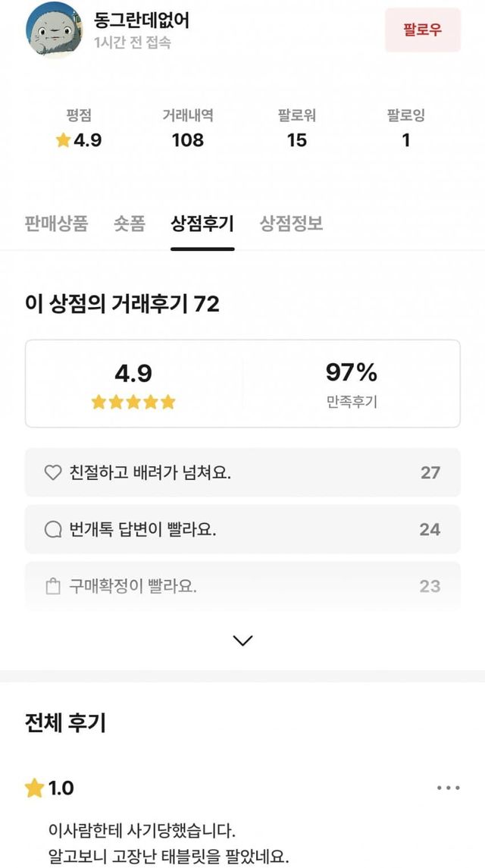Switch to the 판매상품 tab
The width and height of the screenshot is (485, 868).
tap(56, 224)
